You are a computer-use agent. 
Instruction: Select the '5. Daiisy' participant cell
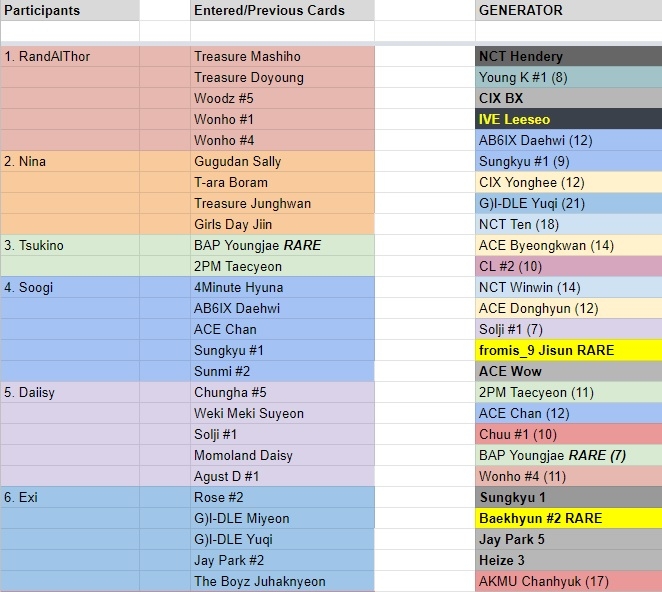(70, 392)
